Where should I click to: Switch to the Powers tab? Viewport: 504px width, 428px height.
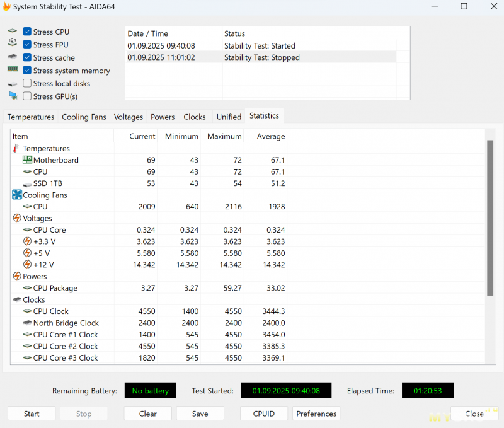[163, 117]
